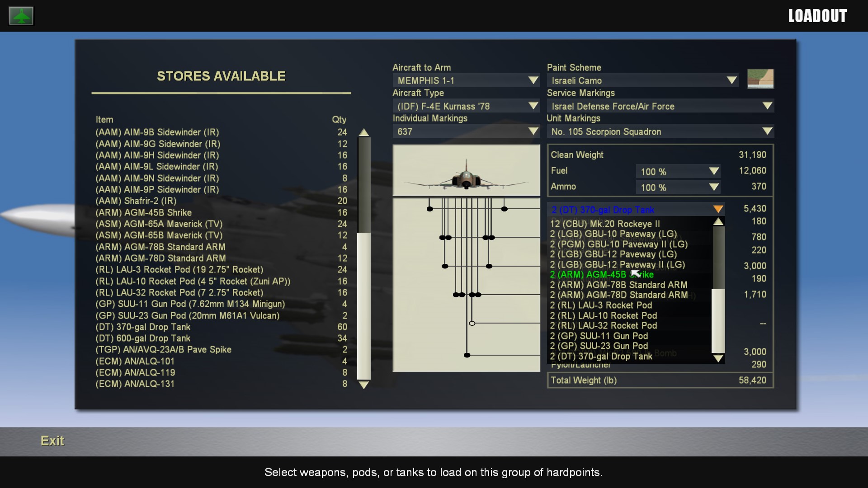Screen dimensions: 868x488
Task: Click AGM-78D Standard ARM stores row
Action: (221, 258)
